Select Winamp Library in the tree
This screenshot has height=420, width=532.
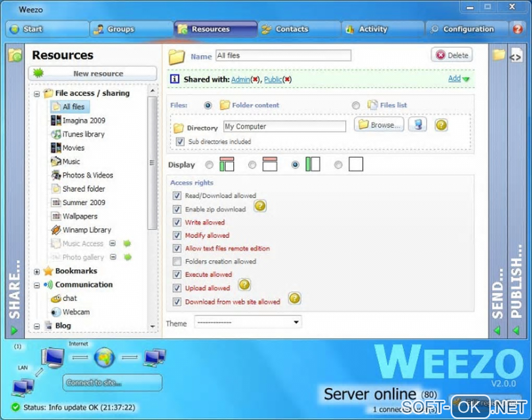tap(81, 230)
